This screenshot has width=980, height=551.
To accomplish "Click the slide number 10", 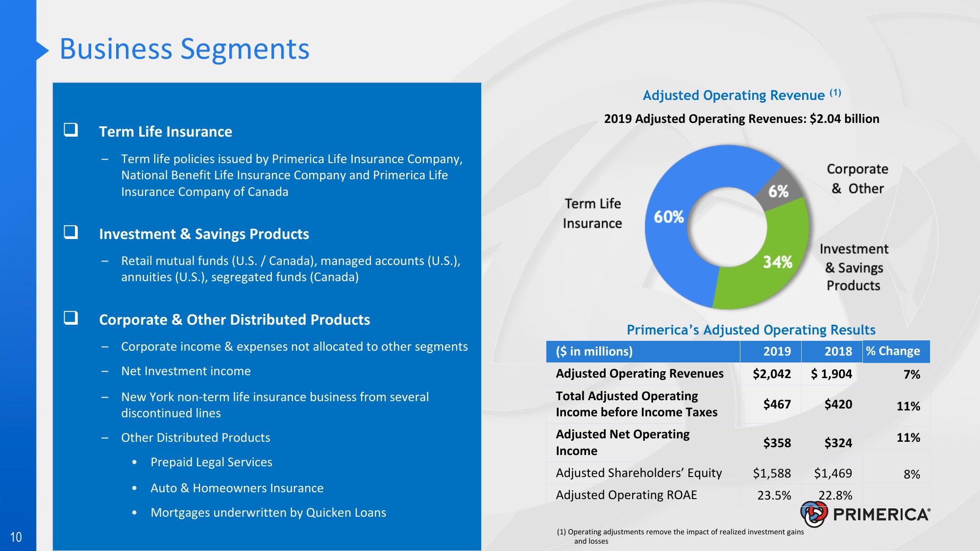I will click(16, 537).
